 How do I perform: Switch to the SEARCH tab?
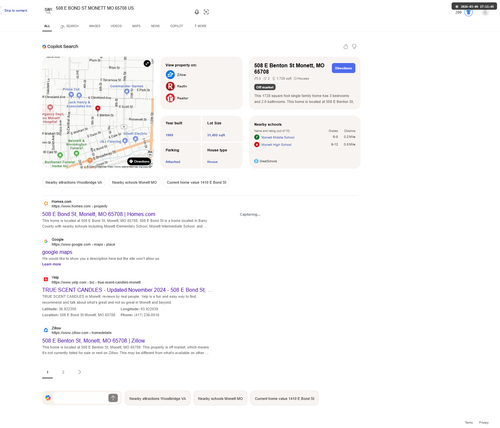[69, 26]
